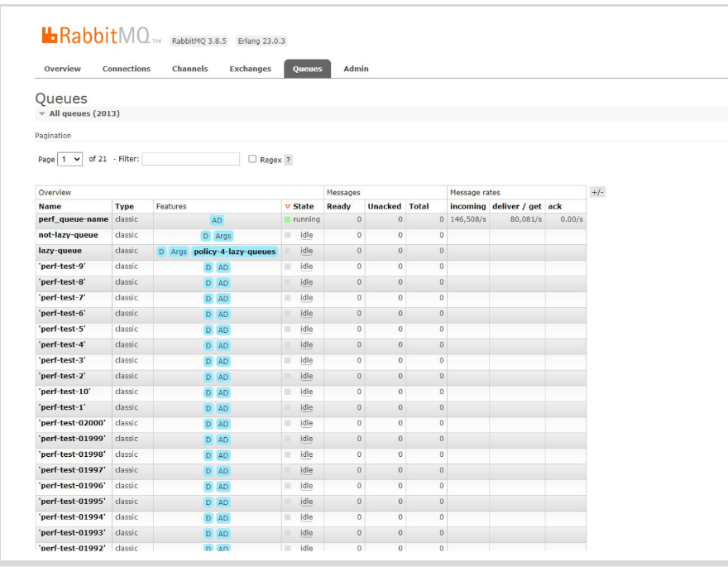Click the sort arrow on State column
Screen dimensions: 728x567
click(288, 206)
